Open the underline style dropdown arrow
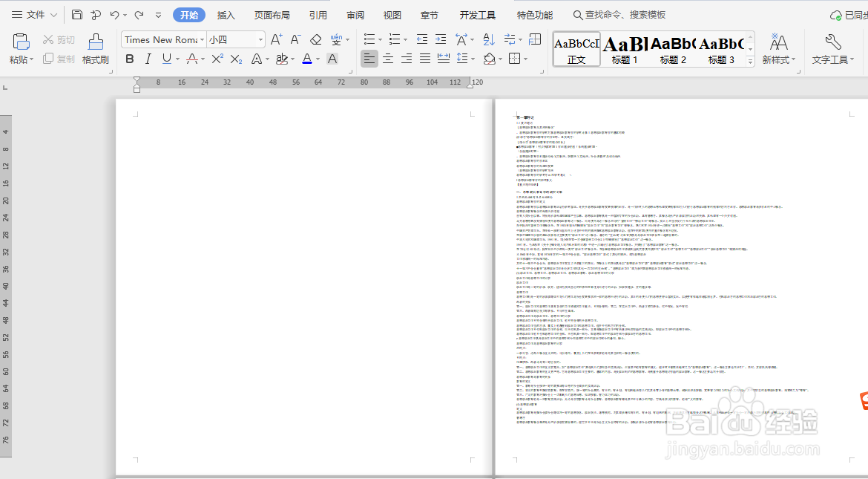 pyautogui.click(x=178, y=59)
